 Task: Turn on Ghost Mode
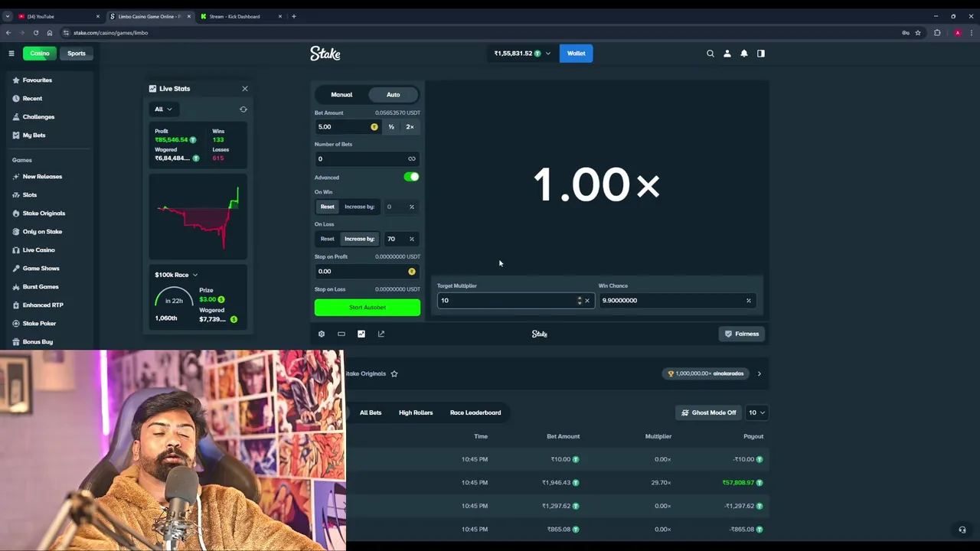tap(709, 412)
